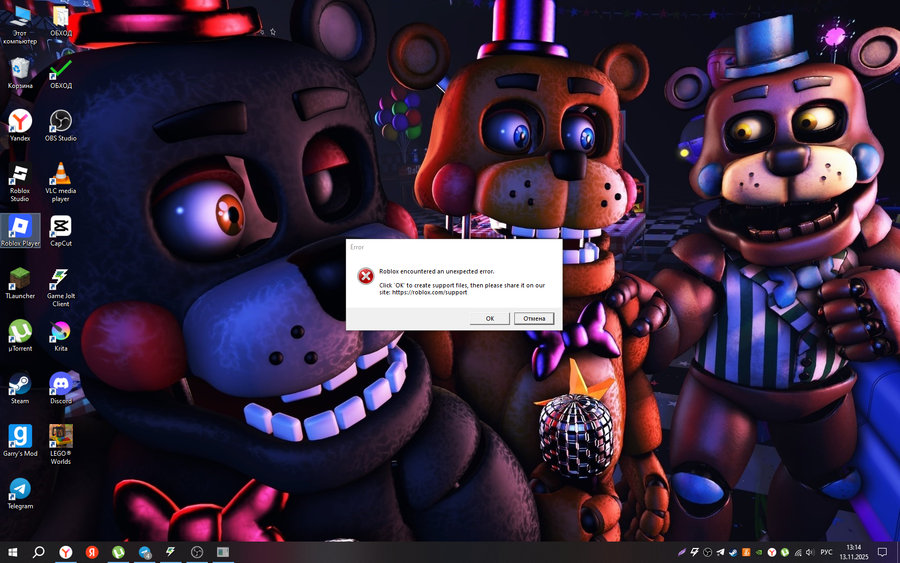Select the ОБХОД folder icon at top
The width and height of the screenshot is (900, 563).
(61, 21)
